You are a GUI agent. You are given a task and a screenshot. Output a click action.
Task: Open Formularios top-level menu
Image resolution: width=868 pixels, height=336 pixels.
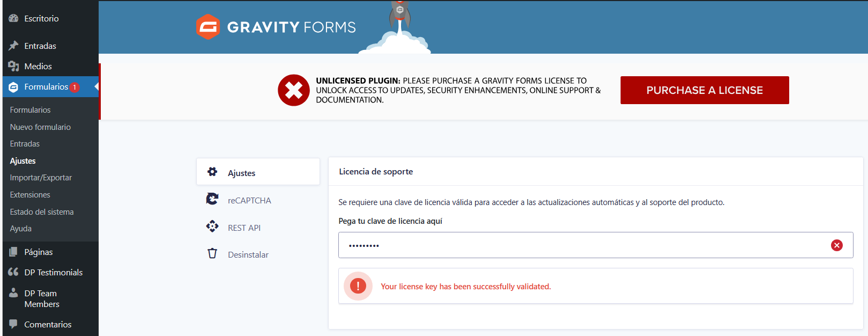pyautogui.click(x=49, y=87)
